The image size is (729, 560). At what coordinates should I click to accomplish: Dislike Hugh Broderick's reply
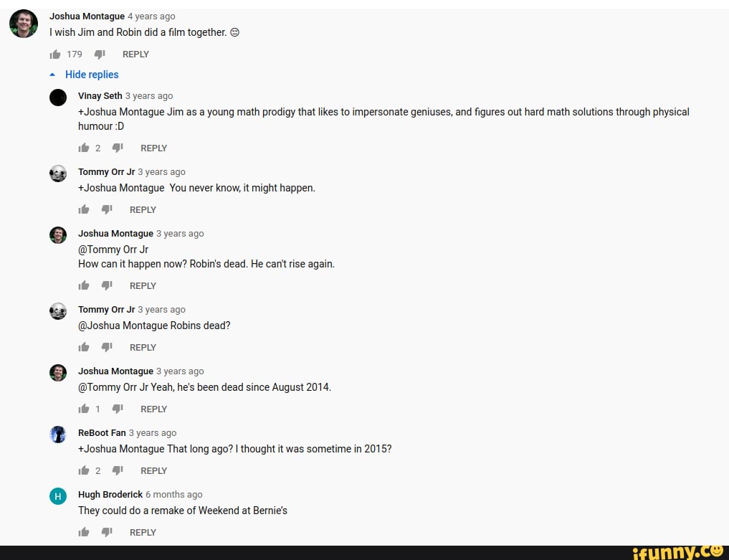click(107, 532)
